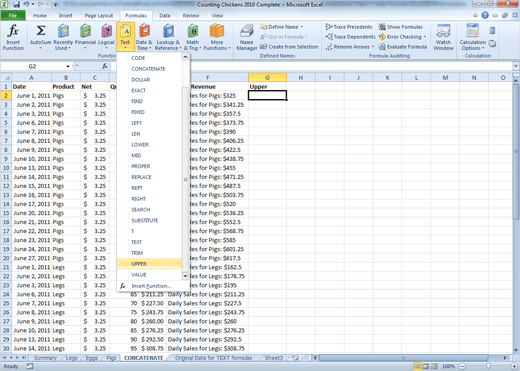Click Trace Dependents
Viewport: 520px width, 371px height.
click(350, 37)
